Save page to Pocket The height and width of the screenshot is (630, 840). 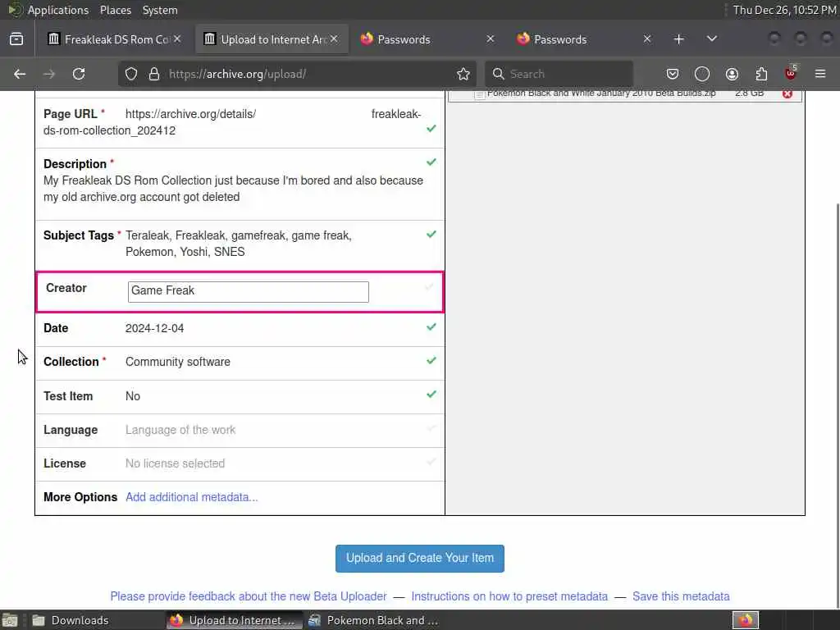coord(673,74)
